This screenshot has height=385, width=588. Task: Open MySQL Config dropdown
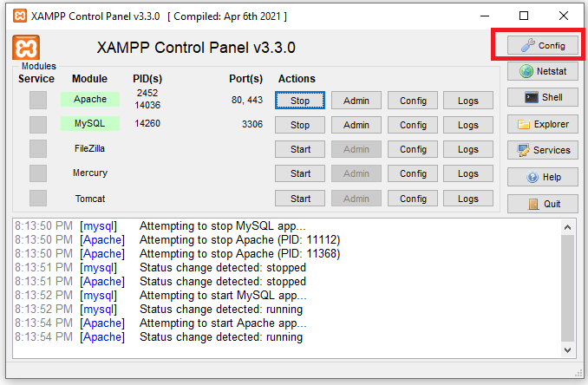tap(413, 125)
